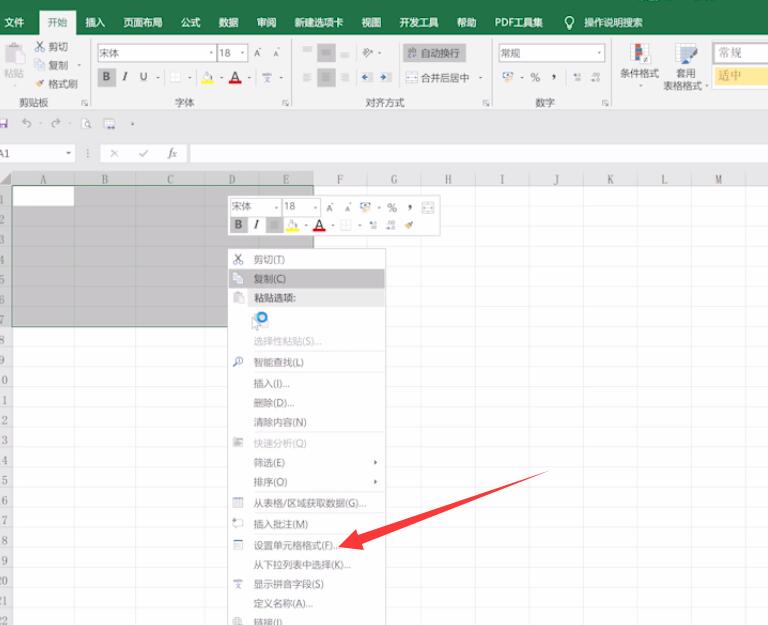This screenshot has height=625, width=768.
Task: Click the 套用表格格式 button
Action: [x=685, y=67]
